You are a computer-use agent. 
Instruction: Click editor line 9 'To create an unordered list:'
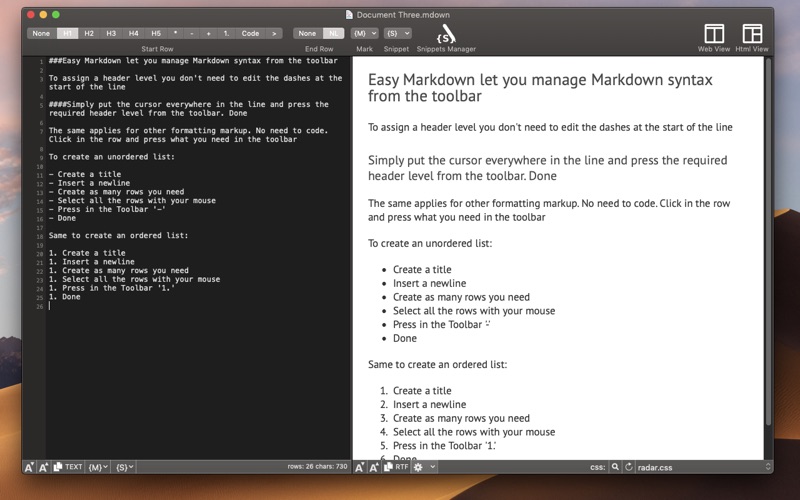[x=112, y=157]
